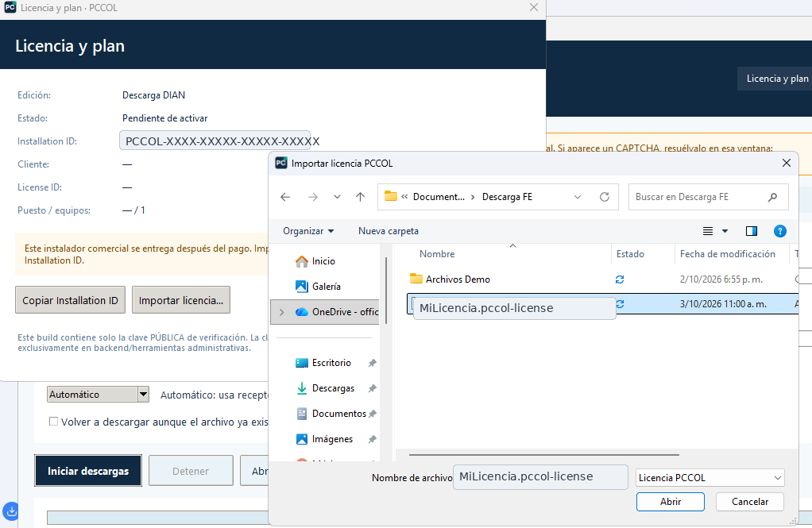Select MiLicencia.pccol-license file

click(x=515, y=308)
